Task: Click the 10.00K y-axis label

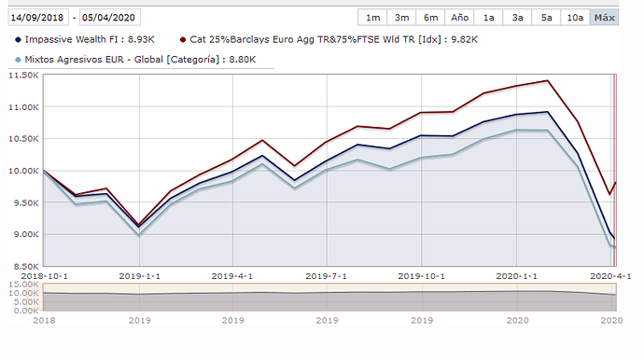Action: [23, 171]
